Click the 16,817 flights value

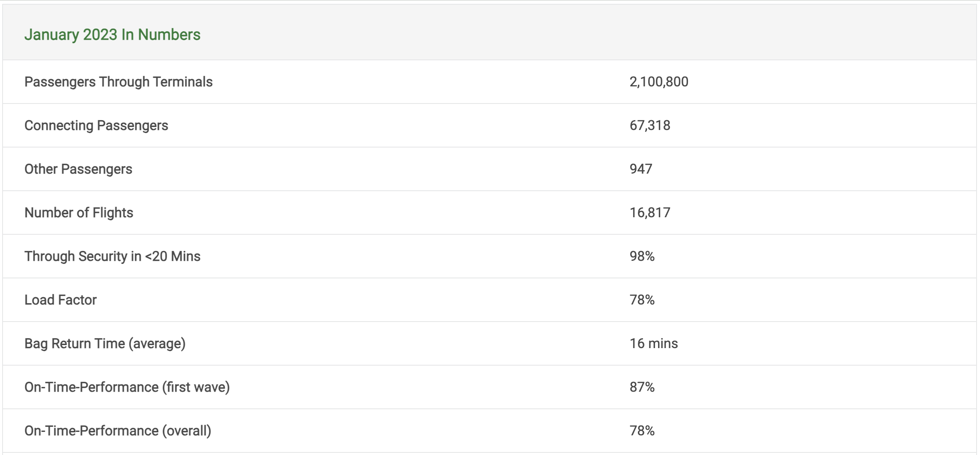pyautogui.click(x=650, y=213)
